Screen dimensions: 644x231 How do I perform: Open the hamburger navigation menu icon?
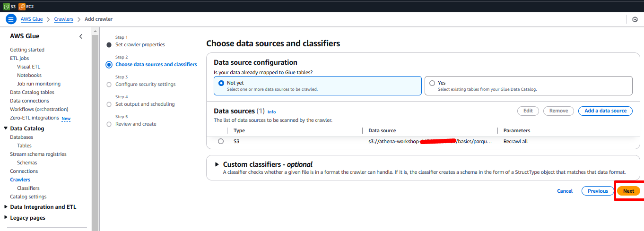(10, 19)
